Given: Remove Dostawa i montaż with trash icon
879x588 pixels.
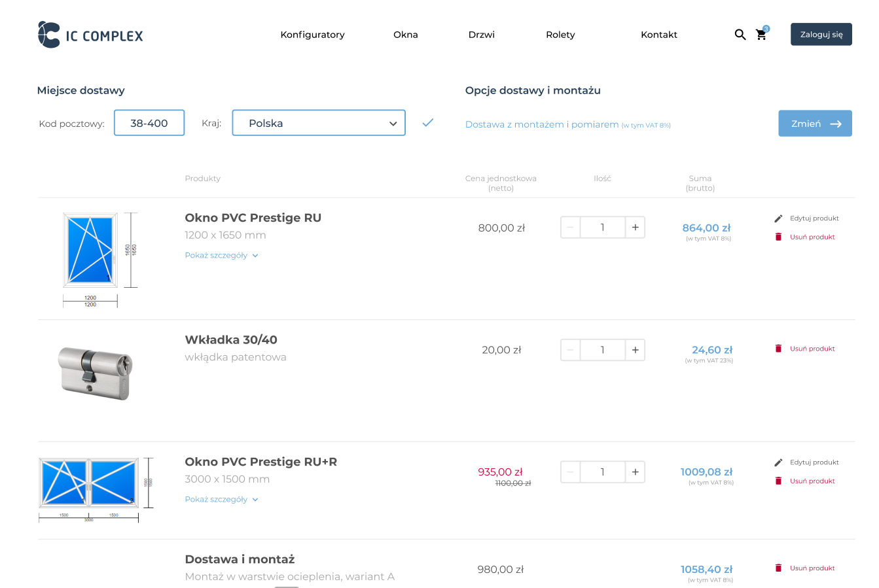Looking at the screenshot, I should pyautogui.click(x=778, y=568).
